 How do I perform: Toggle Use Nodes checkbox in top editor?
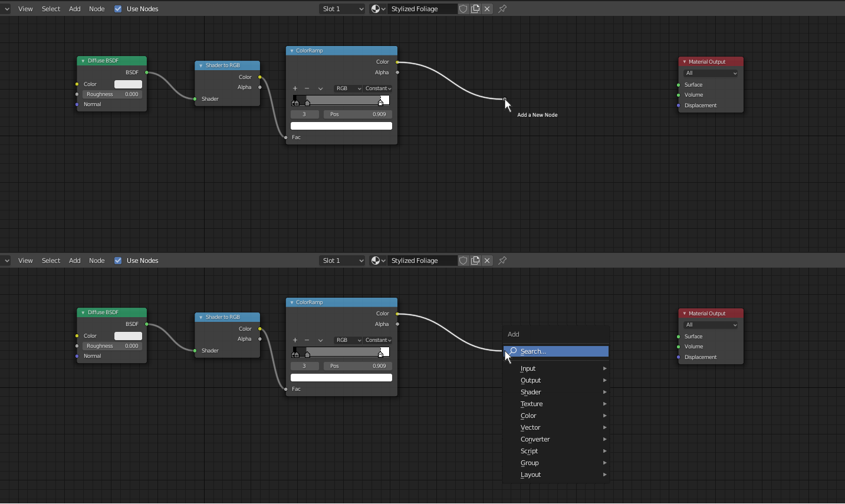[118, 9]
